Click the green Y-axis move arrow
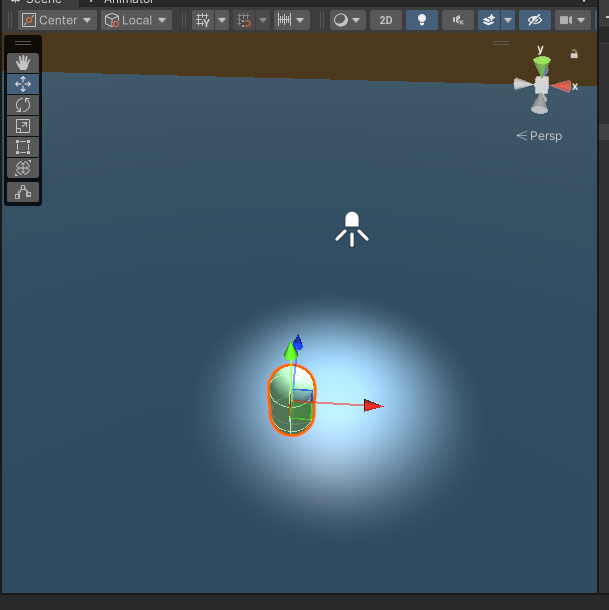The height and width of the screenshot is (610, 609). 291,351
